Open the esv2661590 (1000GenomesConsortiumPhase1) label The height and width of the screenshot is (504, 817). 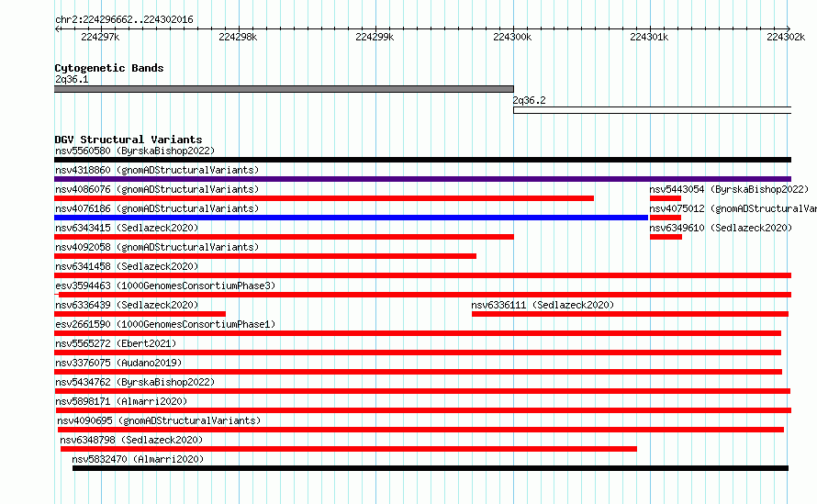point(165,324)
